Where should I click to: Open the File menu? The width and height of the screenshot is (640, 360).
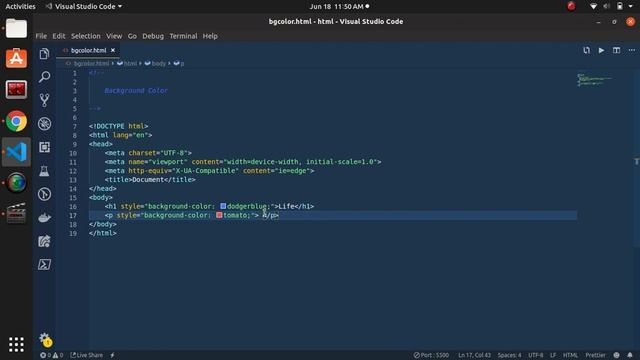point(41,36)
